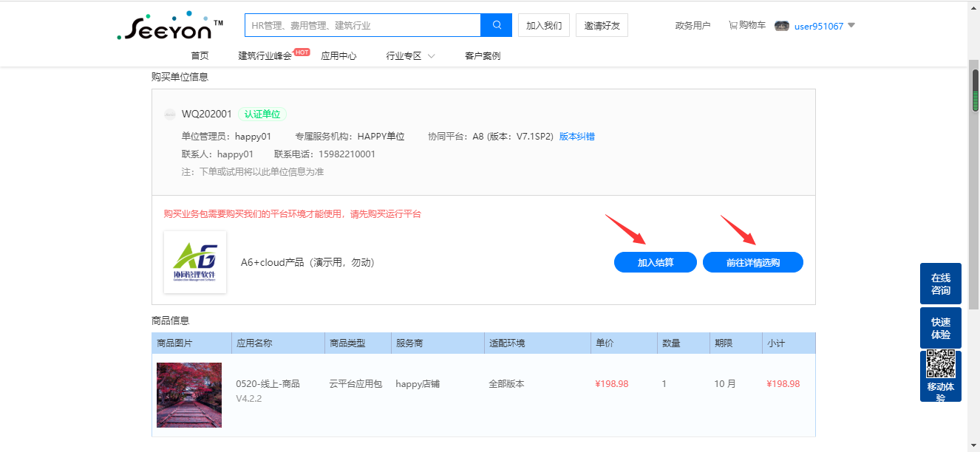Open the 政务用户 link
This screenshot has height=452, width=980.
click(693, 26)
